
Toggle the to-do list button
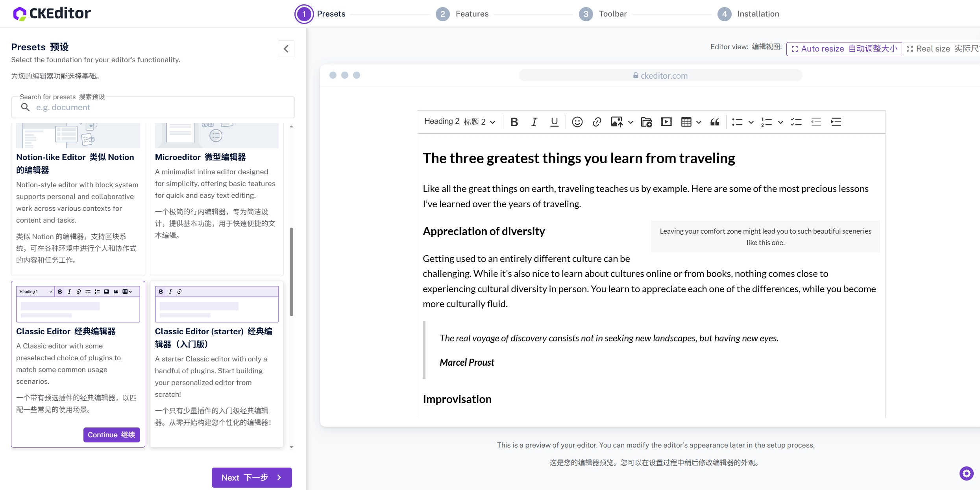click(796, 122)
